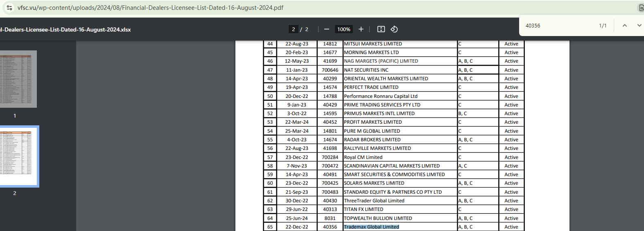The image size is (644, 231).
Task: Click license number 14788 cell
Action: [x=330, y=96]
